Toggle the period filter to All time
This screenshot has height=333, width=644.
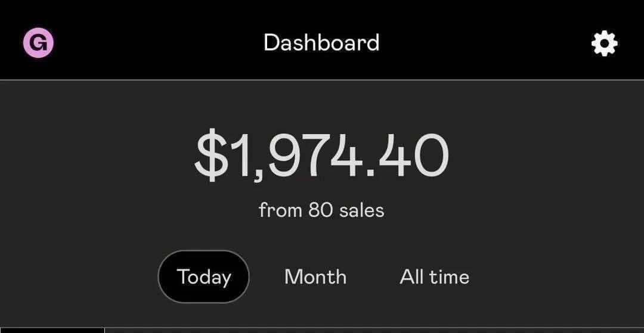tap(434, 277)
